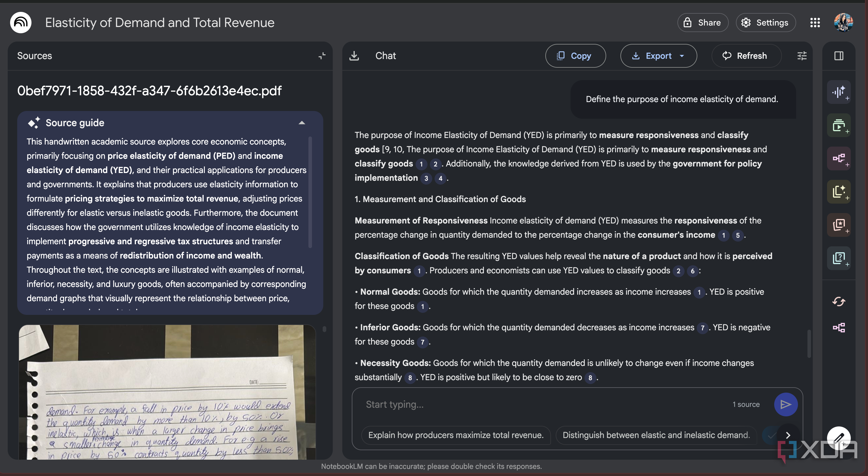Open chat configuration sliders icon
This screenshot has width=868, height=476.
(802, 55)
